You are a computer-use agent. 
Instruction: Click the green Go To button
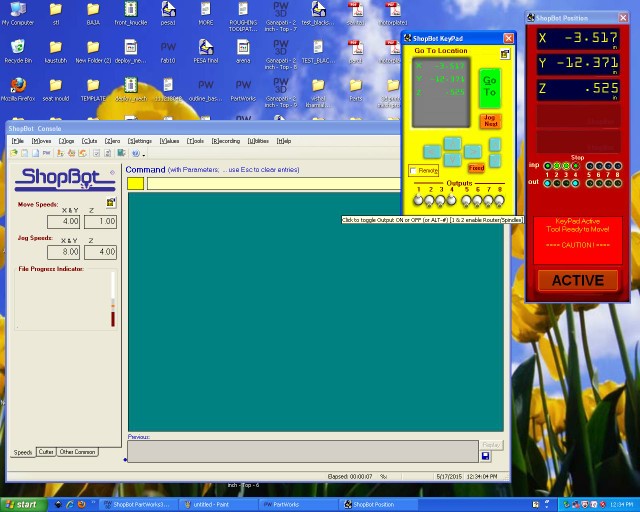click(x=490, y=88)
